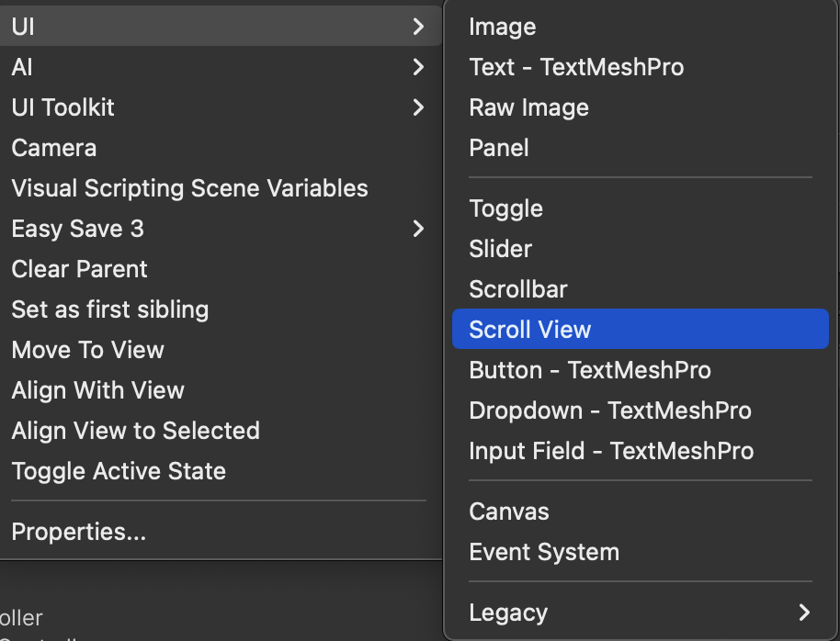Viewport: 840px width, 641px height.
Task: Add an Image UI element
Action: click(x=503, y=27)
